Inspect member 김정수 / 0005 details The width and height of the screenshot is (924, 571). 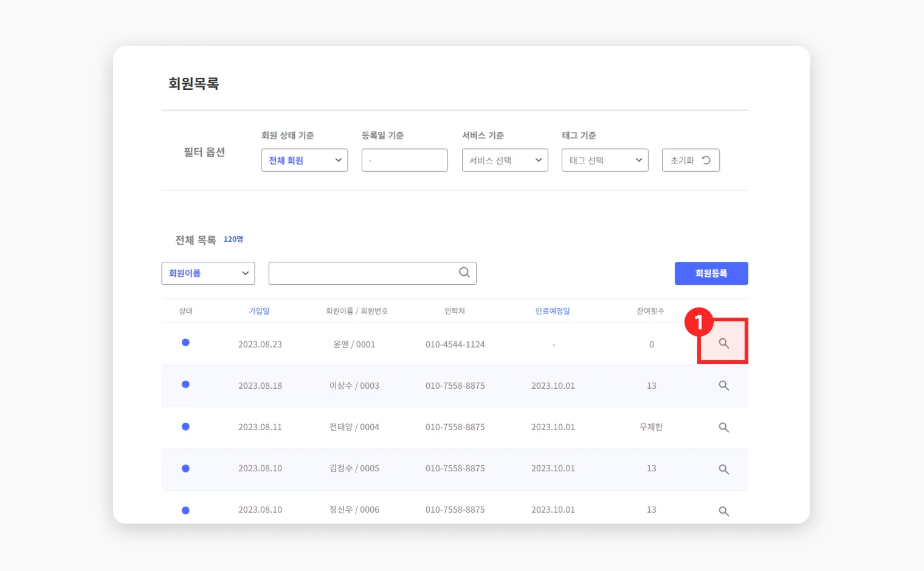(723, 470)
